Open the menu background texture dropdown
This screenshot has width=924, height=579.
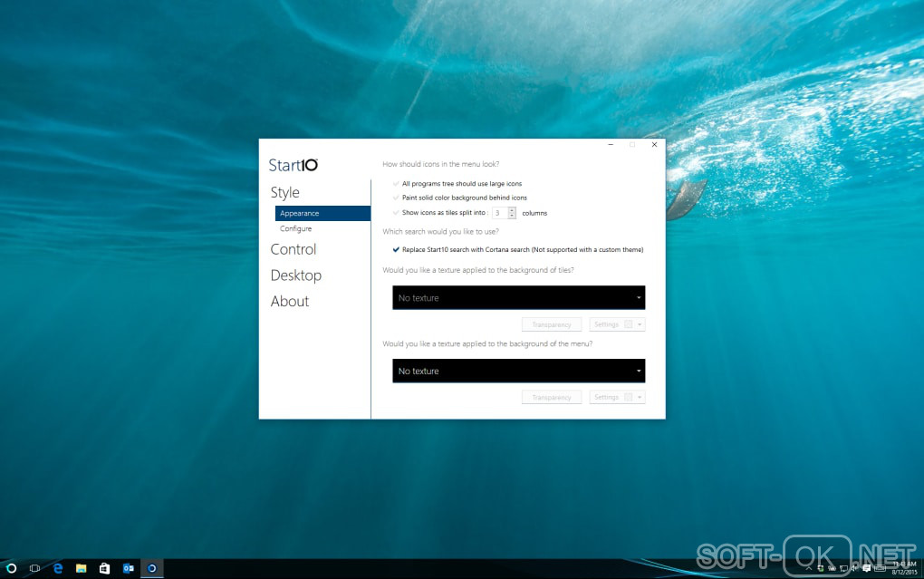coord(518,371)
